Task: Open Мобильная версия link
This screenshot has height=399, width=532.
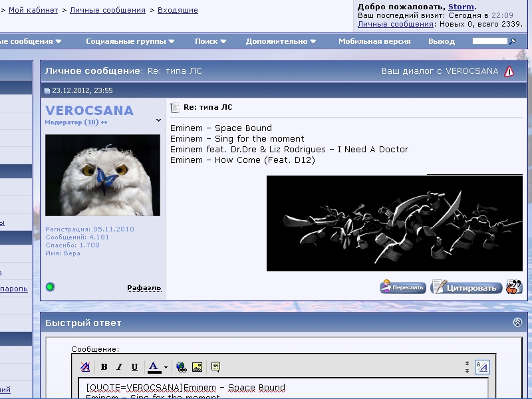Action: [x=374, y=41]
